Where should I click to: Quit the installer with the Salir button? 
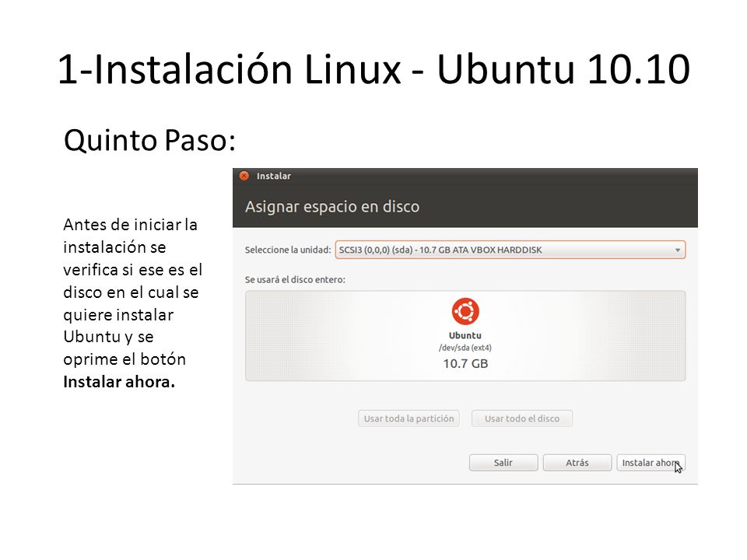click(503, 463)
